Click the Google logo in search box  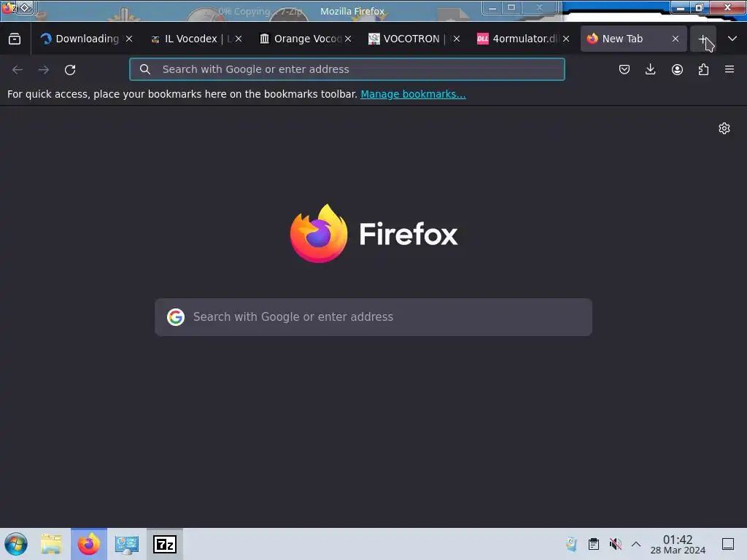click(176, 317)
